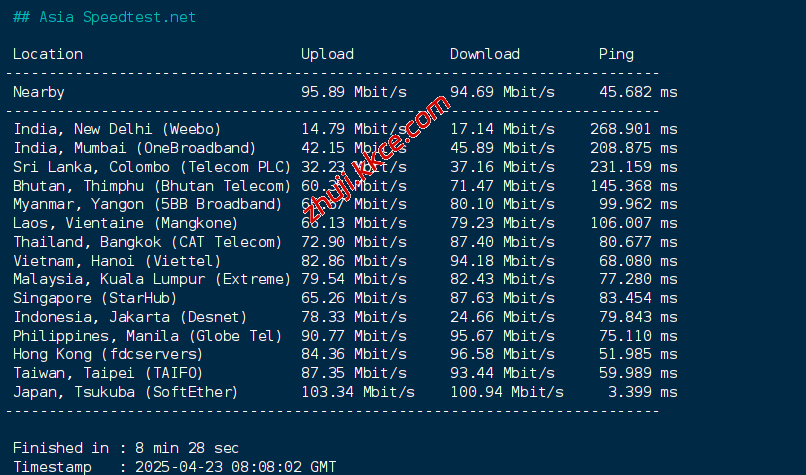The image size is (806, 475).
Task: Select the Hong Kong (fdcservers) line
Action: pyautogui.click(x=108, y=354)
